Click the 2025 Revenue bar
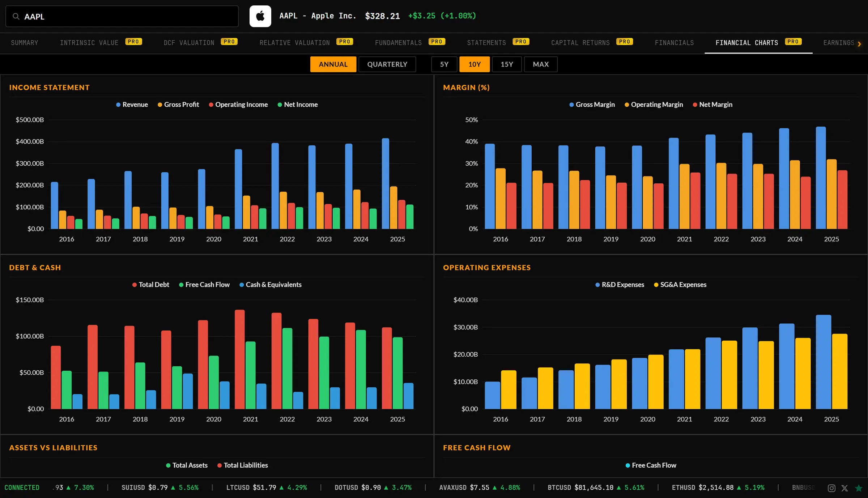The width and height of the screenshot is (868, 498). pyautogui.click(x=386, y=183)
